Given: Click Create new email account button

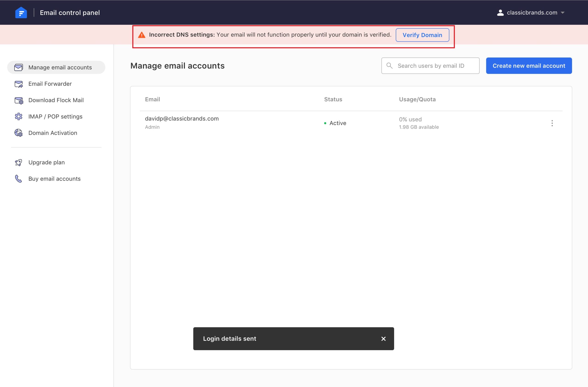Looking at the screenshot, I should click(529, 66).
